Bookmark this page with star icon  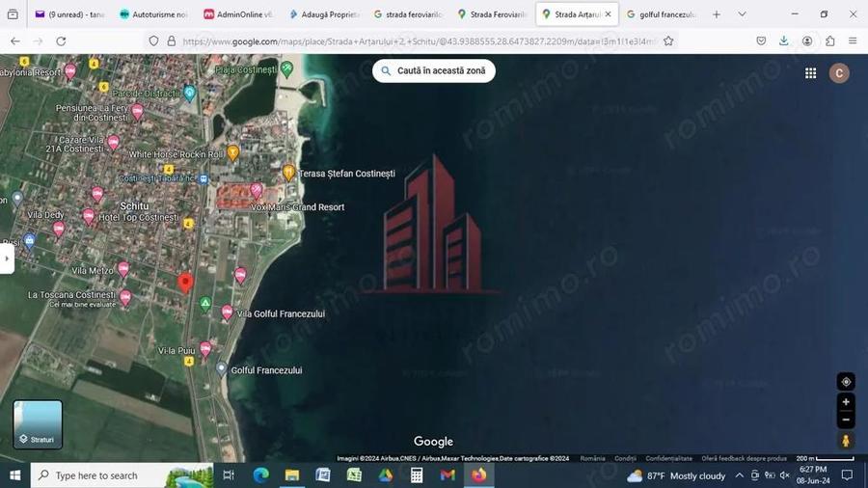coord(668,41)
